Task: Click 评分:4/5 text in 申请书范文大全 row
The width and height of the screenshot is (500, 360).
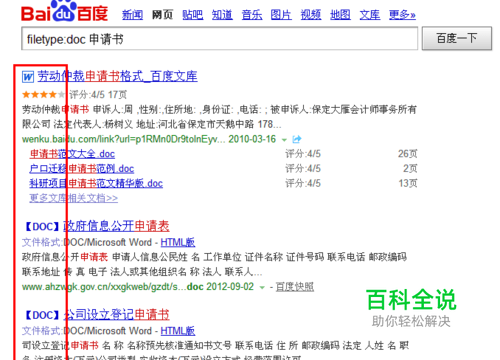Action: coord(303,154)
